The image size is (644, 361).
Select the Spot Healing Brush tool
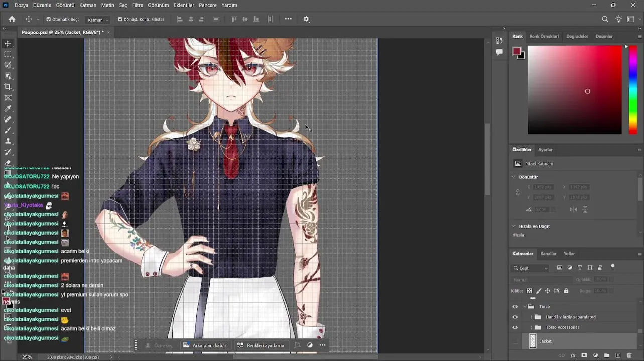pyautogui.click(x=8, y=120)
